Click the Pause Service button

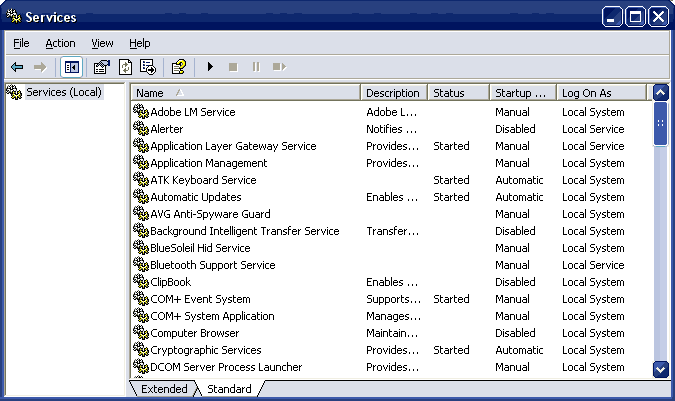256,67
